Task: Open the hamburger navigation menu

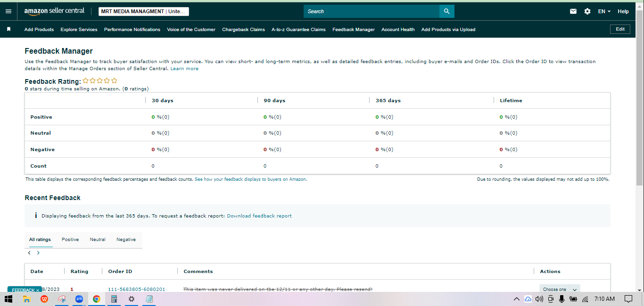Action: click(8, 11)
